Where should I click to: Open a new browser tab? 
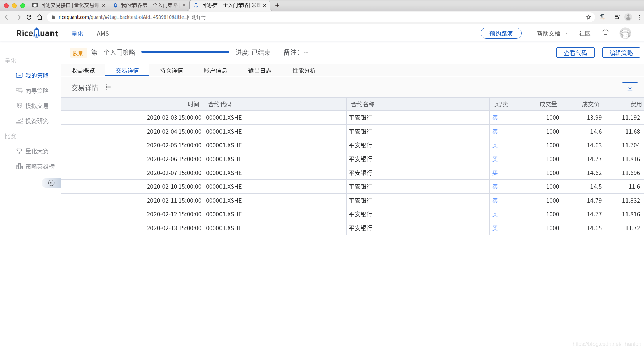pos(277,5)
